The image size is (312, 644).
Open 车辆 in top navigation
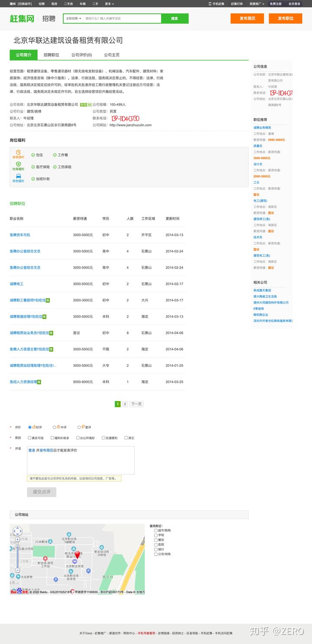click(82, 3)
